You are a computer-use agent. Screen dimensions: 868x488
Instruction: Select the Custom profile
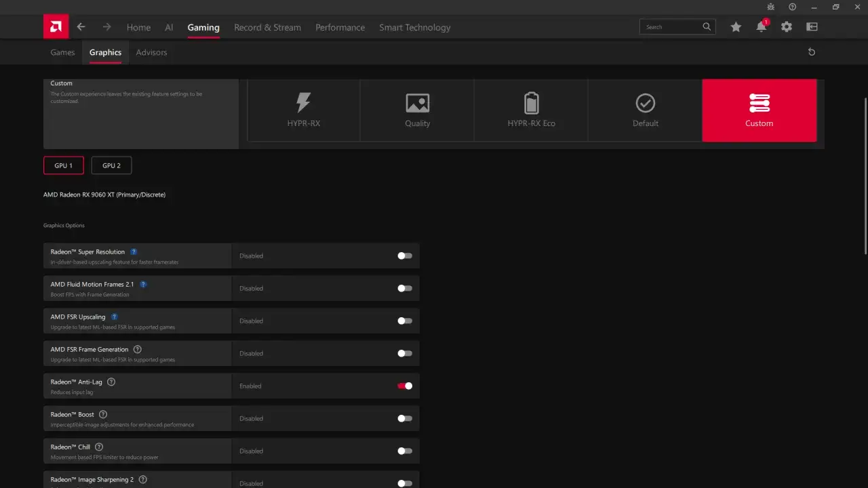[759, 110]
